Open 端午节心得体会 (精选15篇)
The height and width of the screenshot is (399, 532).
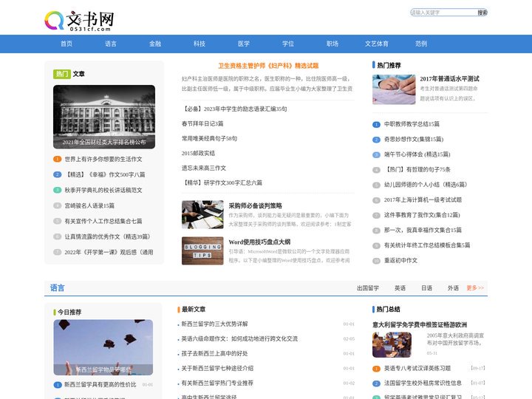tap(417, 154)
